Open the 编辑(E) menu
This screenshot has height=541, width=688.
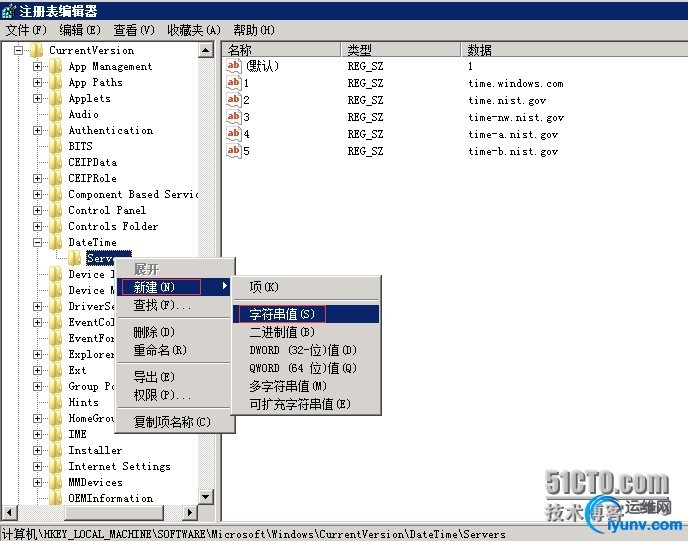pos(80,30)
